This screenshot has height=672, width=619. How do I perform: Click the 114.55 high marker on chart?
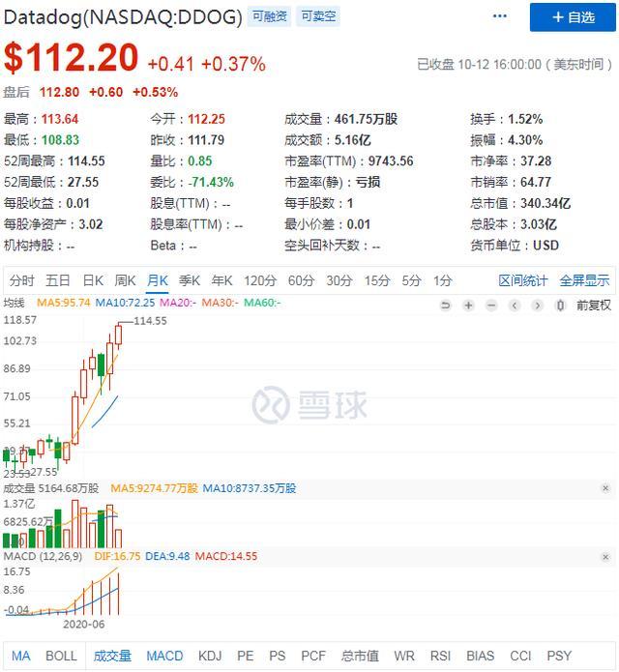coord(150,321)
